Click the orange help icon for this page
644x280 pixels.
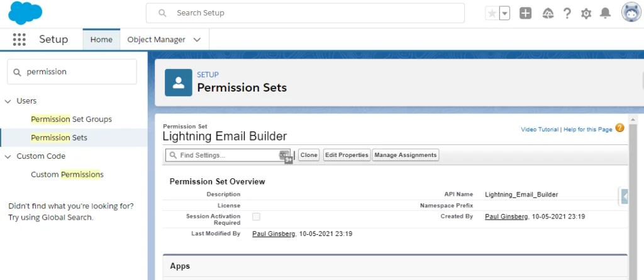619,128
